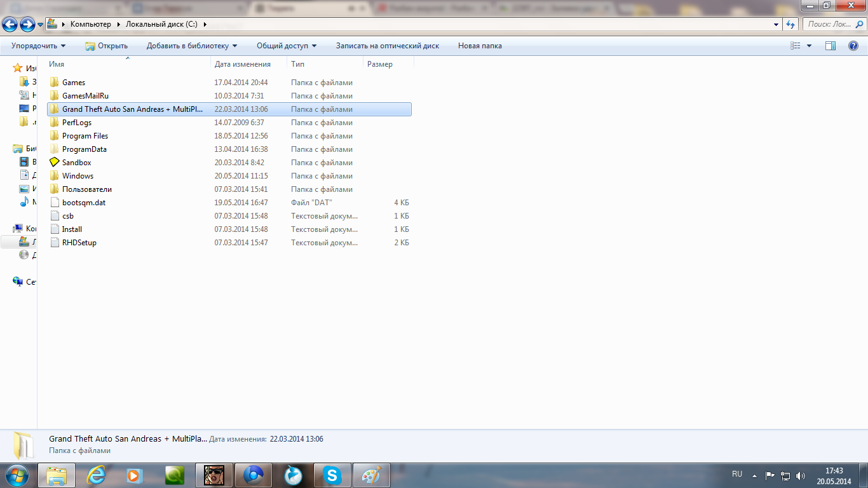Open the Windows Start button

pyautogui.click(x=17, y=475)
